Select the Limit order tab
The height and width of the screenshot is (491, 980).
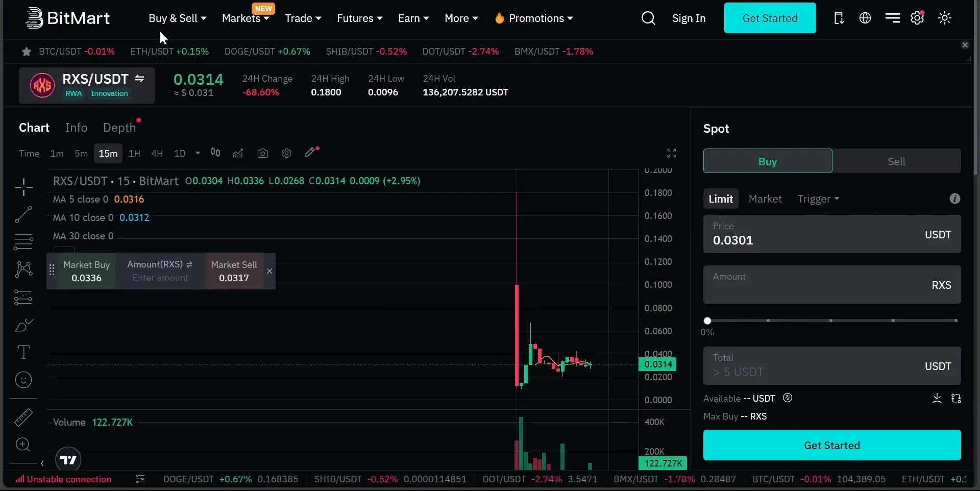tap(721, 199)
